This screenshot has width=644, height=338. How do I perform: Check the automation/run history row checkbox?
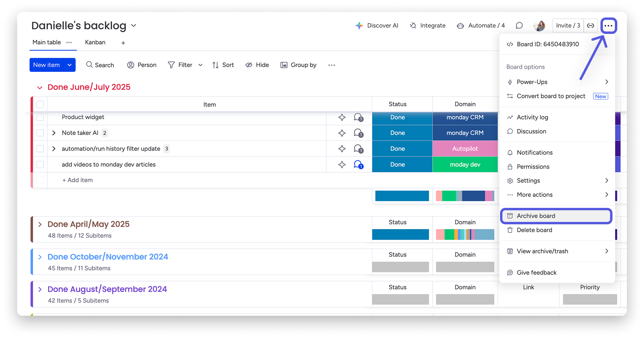tap(40, 149)
